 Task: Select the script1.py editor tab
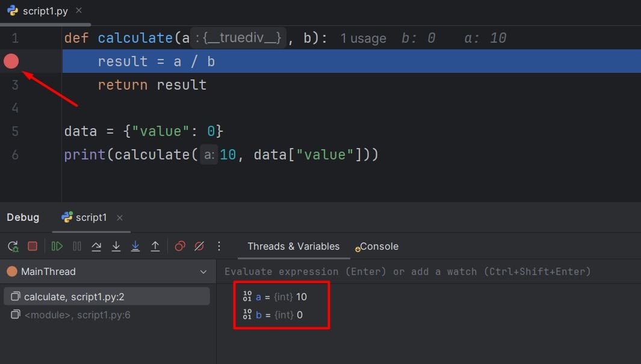click(45, 11)
